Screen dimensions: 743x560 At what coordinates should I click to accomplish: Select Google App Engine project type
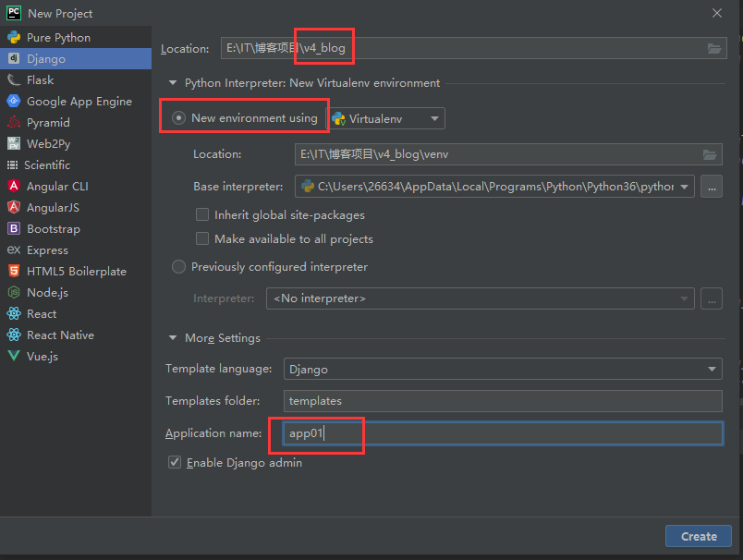tap(76, 101)
